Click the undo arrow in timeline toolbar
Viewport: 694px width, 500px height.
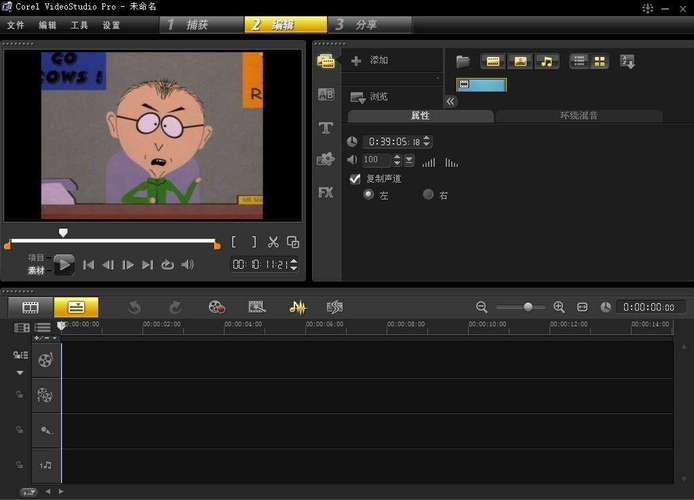coord(135,308)
